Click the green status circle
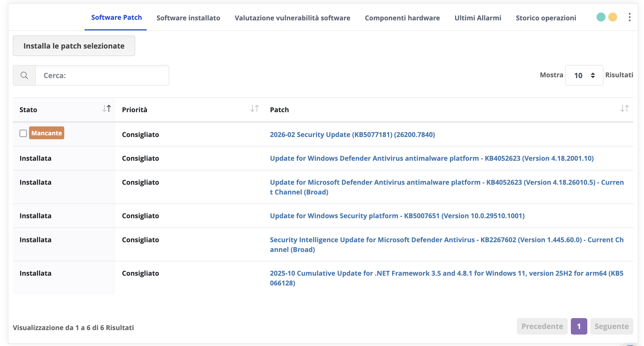The width and height of the screenshot is (644, 346). click(601, 17)
